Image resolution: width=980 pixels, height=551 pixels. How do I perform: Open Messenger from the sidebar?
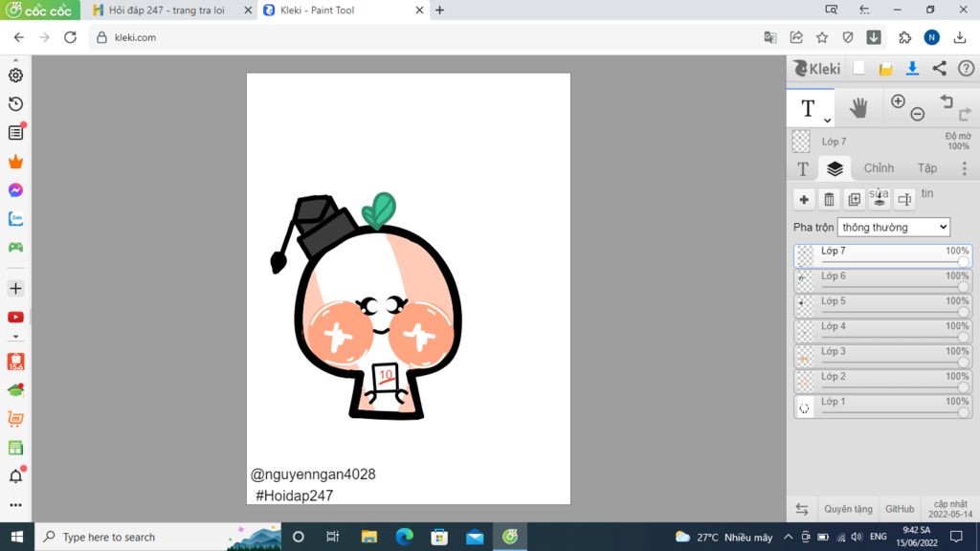point(15,190)
